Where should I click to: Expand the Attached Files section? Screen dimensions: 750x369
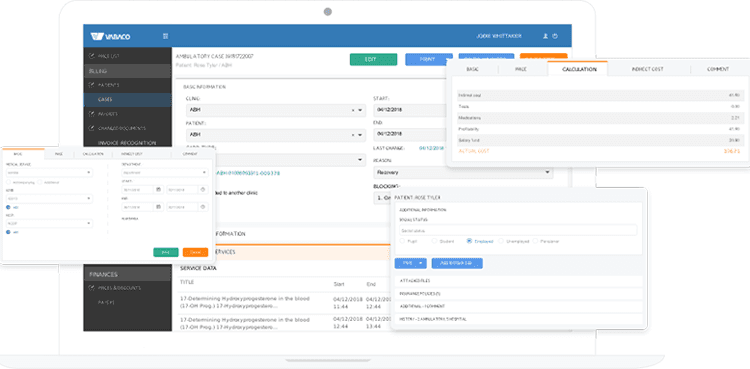click(518, 281)
